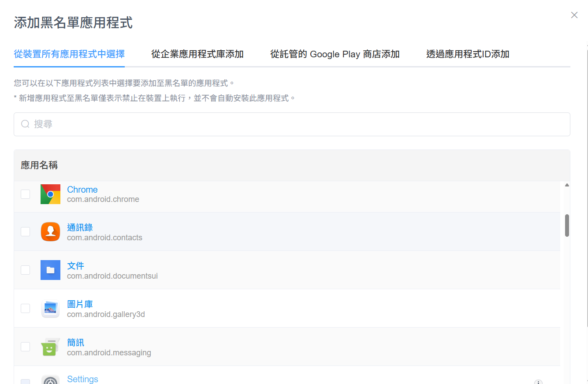Open the Settings app name link
This screenshot has width=588, height=384.
pyautogui.click(x=82, y=379)
